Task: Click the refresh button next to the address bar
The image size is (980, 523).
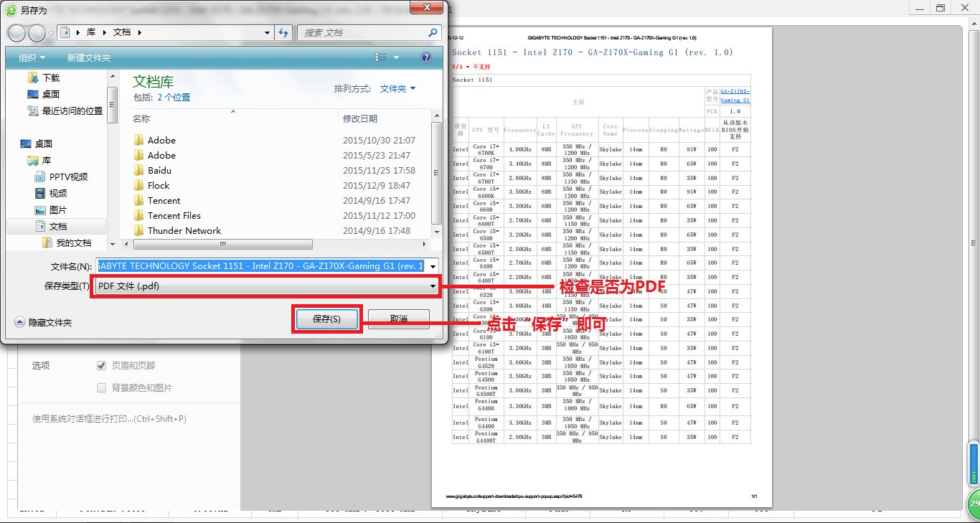Action: 283,32
